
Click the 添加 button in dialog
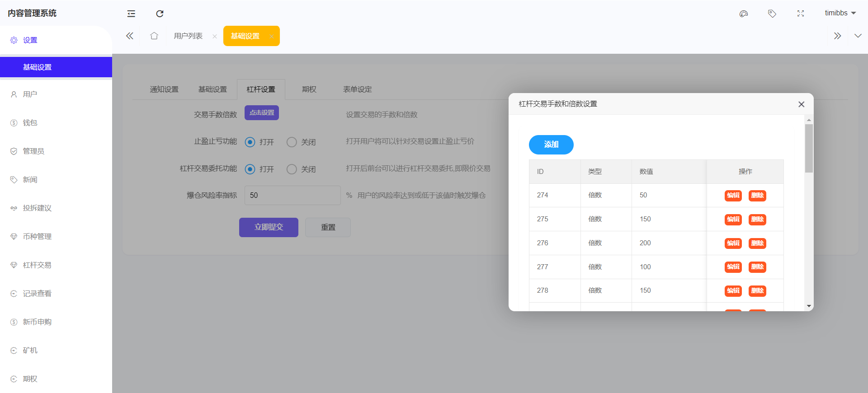551,145
